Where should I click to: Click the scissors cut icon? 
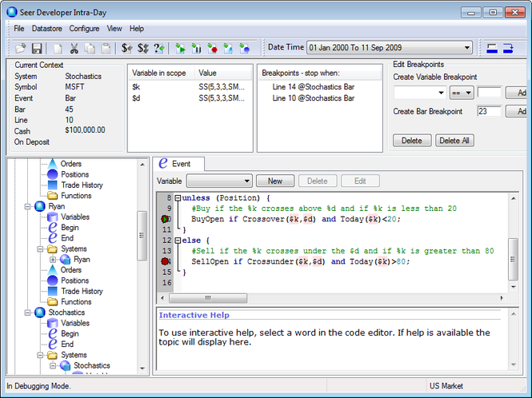74,48
